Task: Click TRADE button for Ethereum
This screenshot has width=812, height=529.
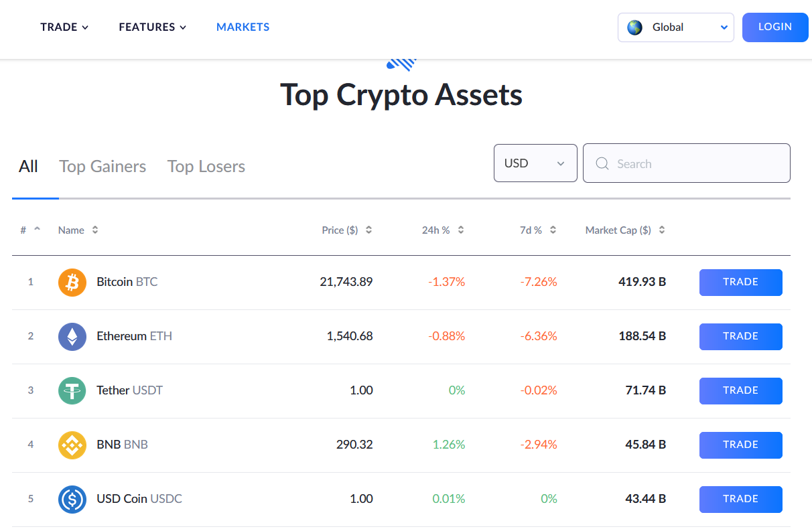Action: [x=741, y=337]
